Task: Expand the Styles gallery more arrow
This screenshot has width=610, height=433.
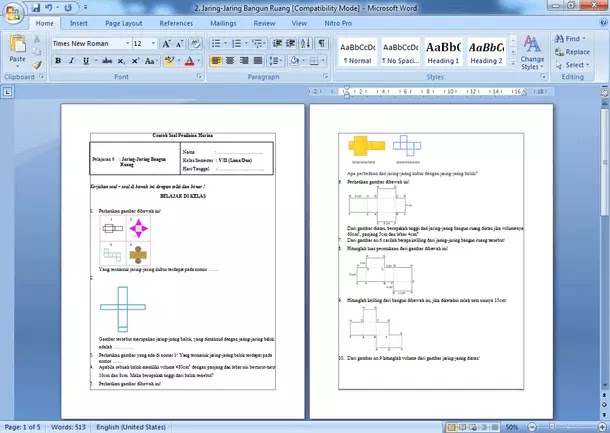Action: pos(513,63)
